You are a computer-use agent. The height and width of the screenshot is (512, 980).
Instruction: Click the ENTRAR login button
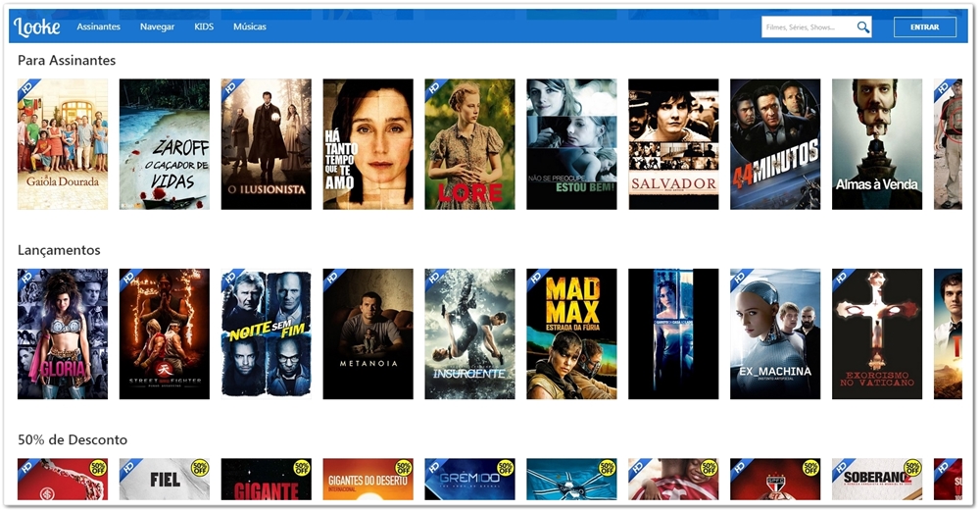(x=925, y=26)
